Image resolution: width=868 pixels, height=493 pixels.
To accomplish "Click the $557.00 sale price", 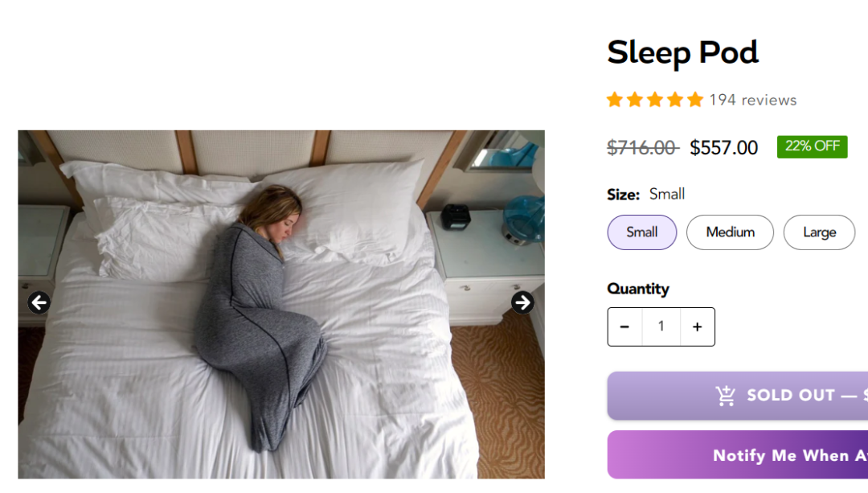I will [x=723, y=148].
